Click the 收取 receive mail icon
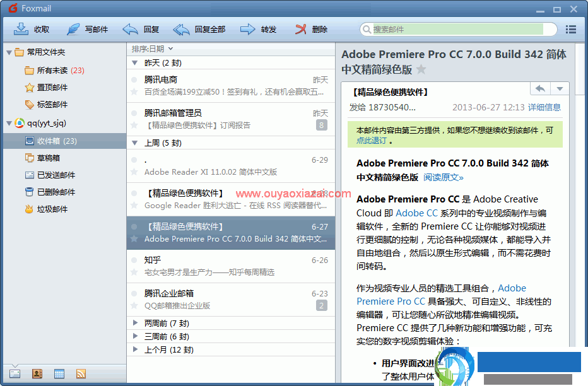The width and height of the screenshot is (588, 386). pos(21,29)
